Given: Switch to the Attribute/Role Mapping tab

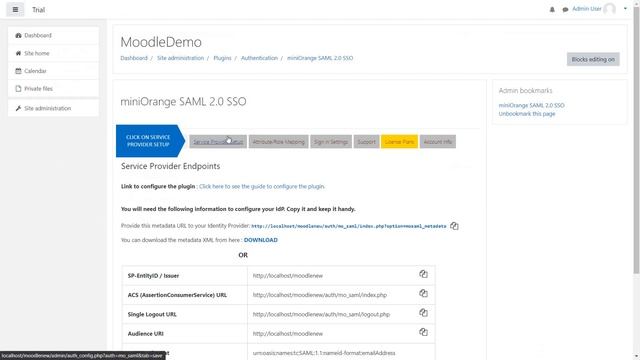Looking at the screenshot, I should coord(278,142).
